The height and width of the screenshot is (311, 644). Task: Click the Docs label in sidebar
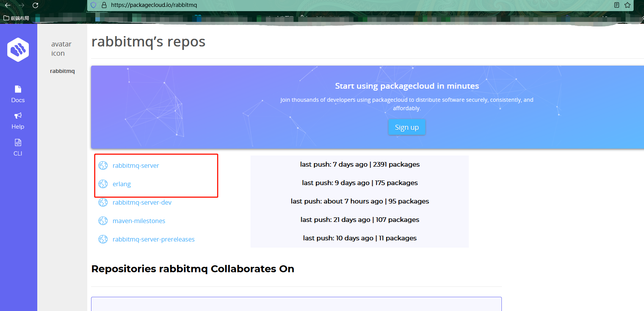18,100
